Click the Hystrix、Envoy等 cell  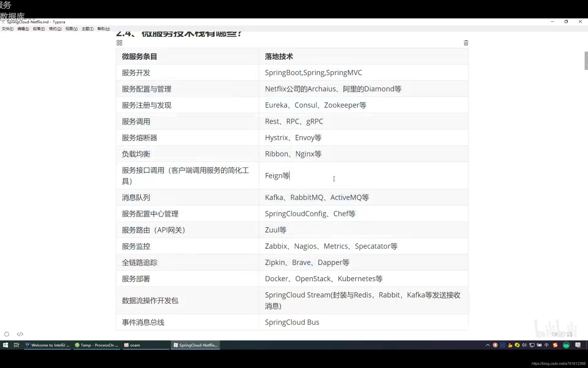point(364,138)
